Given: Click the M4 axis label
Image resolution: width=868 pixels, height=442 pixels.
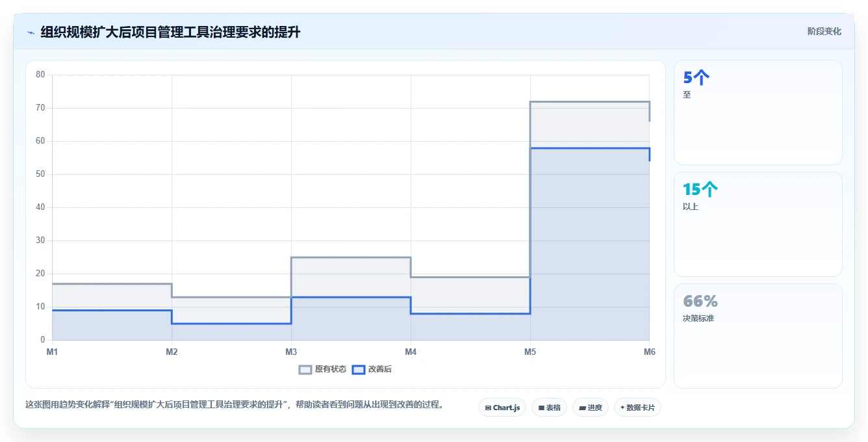Looking at the screenshot, I should (411, 352).
